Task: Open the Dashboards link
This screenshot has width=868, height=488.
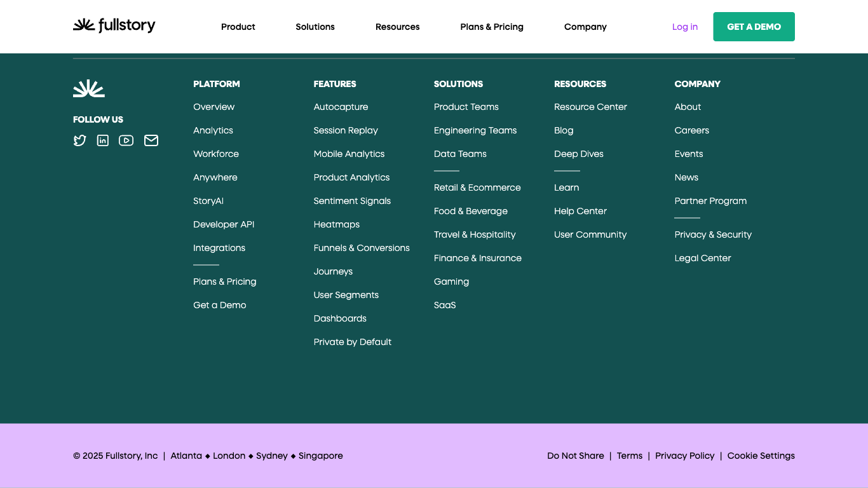Action: (340, 318)
